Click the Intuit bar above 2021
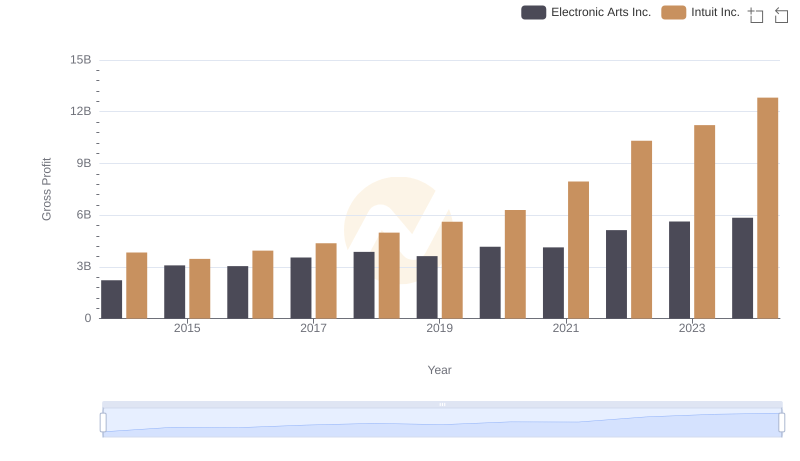The height and width of the screenshot is (461, 800). point(578,250)
